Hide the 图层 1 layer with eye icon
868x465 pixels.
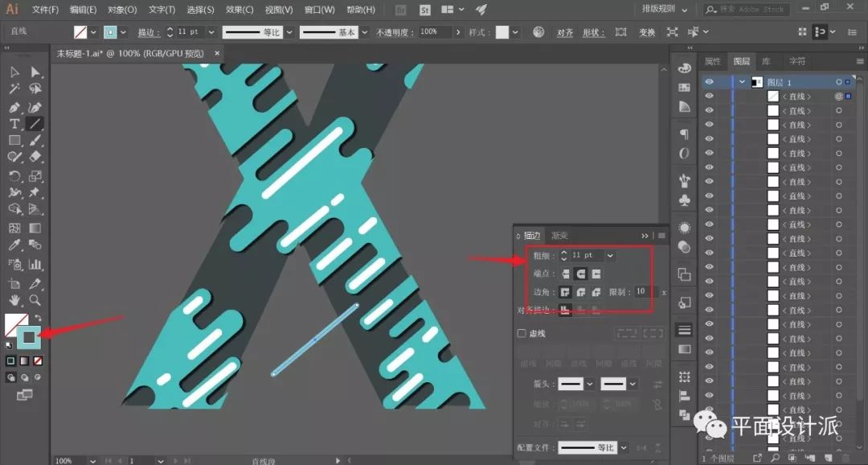(709, 82)
